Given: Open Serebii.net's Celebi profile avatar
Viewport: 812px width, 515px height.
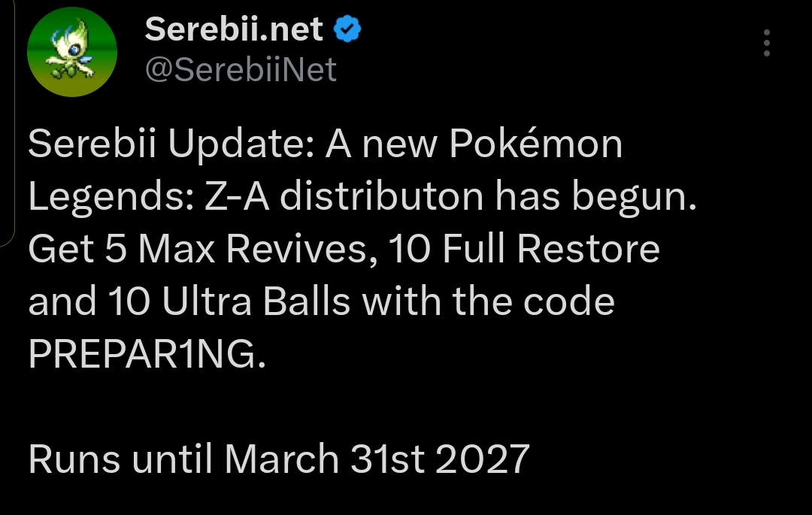Looking at the screenshot, I should point(71,52).
